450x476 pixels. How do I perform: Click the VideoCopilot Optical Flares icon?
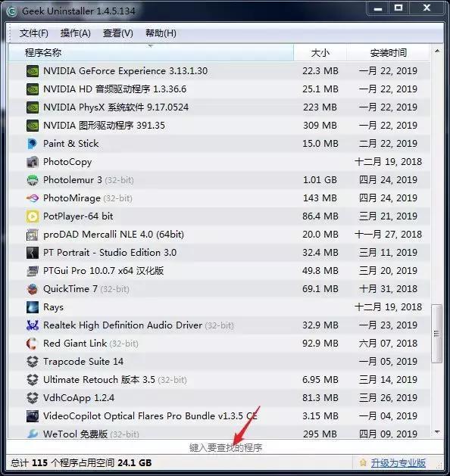33,416
